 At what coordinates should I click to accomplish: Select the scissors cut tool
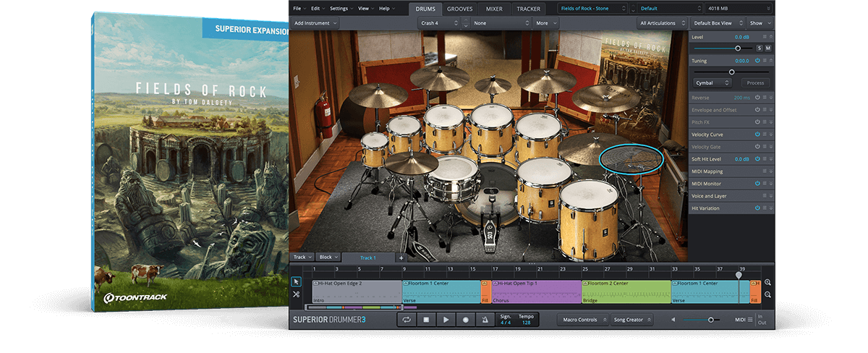[x=296, y=294]
